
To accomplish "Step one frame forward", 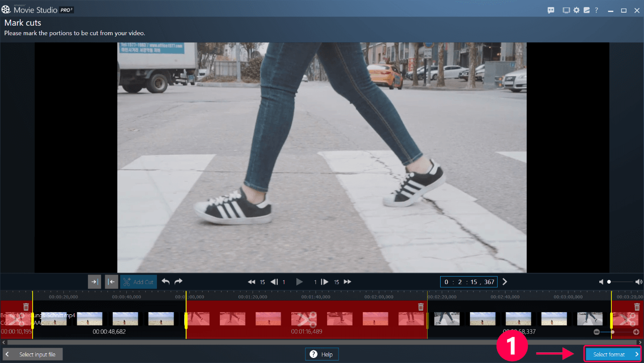I will tap(325, 282).
